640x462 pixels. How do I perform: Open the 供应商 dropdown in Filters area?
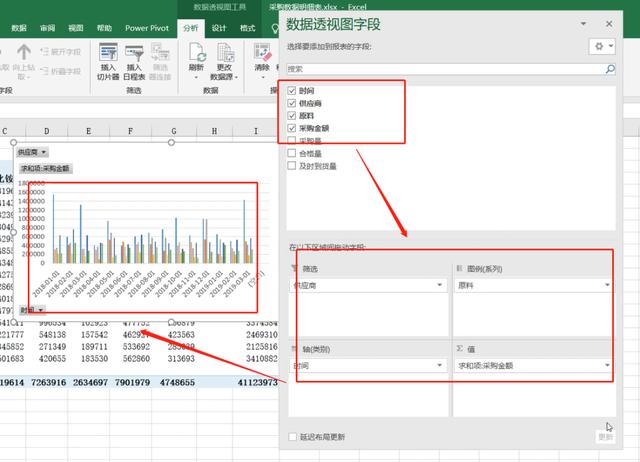point(440,285)
